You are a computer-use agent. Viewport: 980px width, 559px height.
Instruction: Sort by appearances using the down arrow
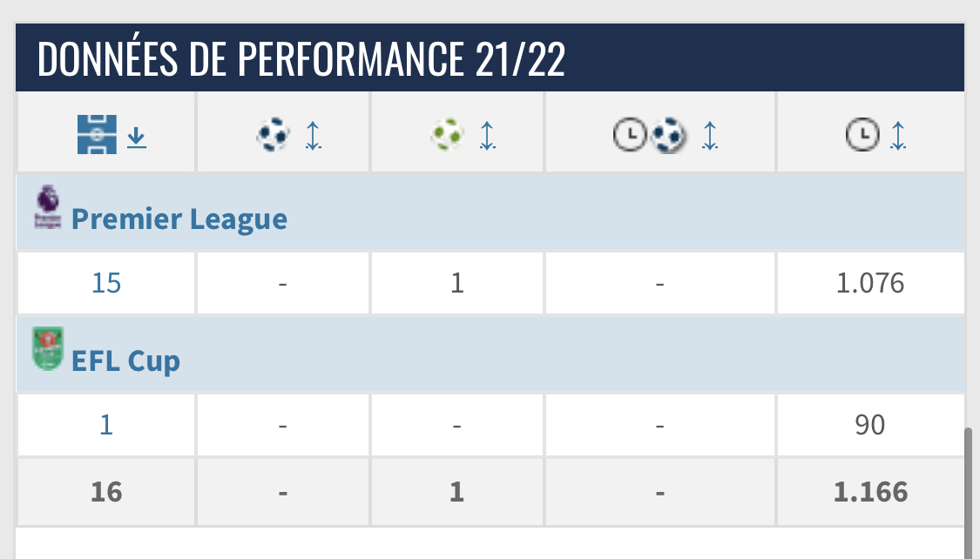point(136,137)
